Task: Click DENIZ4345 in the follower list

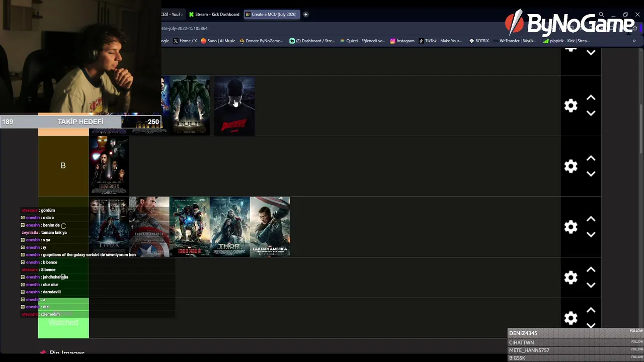Action: [x=523, y=333]
